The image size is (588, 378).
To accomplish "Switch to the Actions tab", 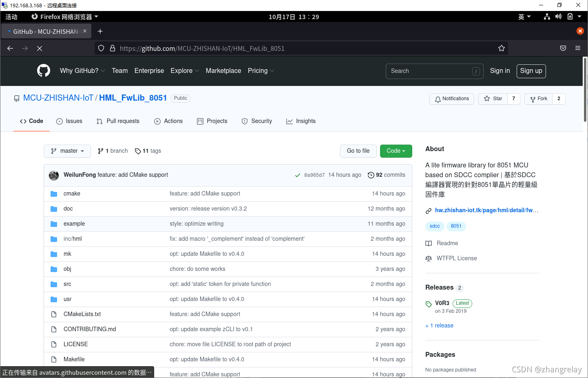I will click(x=168, y=121).
